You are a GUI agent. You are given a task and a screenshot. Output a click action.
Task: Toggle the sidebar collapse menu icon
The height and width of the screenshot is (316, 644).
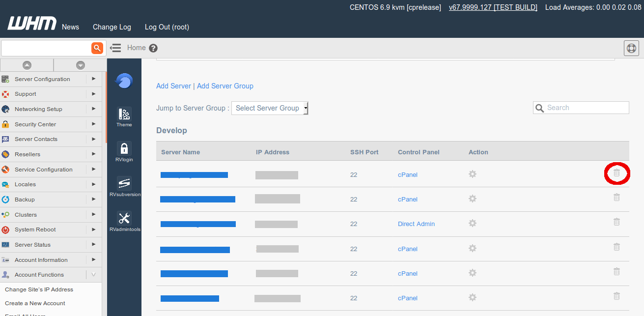point(115,48)
